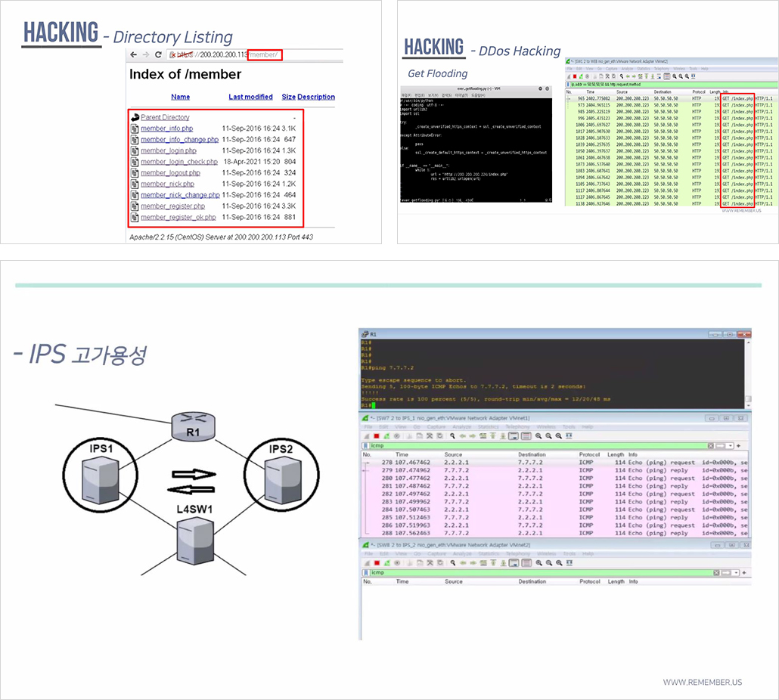Open the member_register.php link
Image resolution: width=779 pixels, height=700 pixels.
click(x=172, y=206)
